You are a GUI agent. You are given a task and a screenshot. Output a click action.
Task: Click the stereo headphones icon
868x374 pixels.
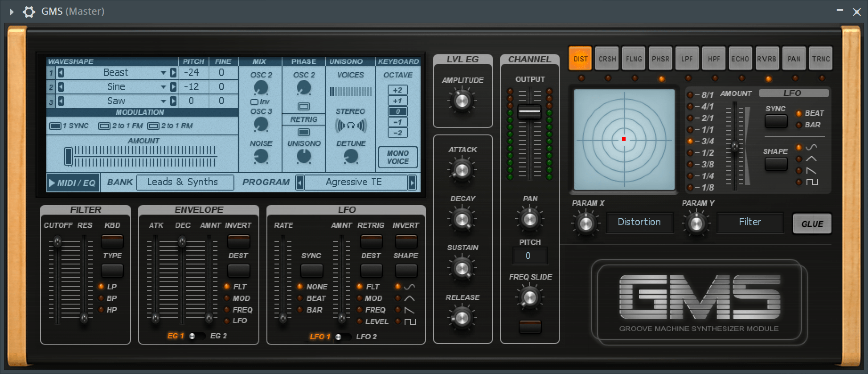tap(351, 126)
